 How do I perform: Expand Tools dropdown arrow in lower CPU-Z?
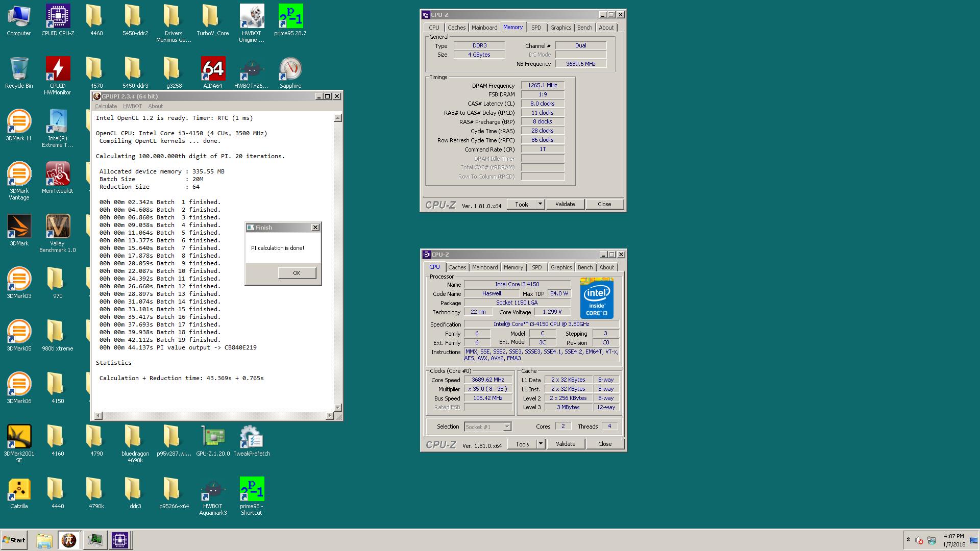click(x=541, y=444)
